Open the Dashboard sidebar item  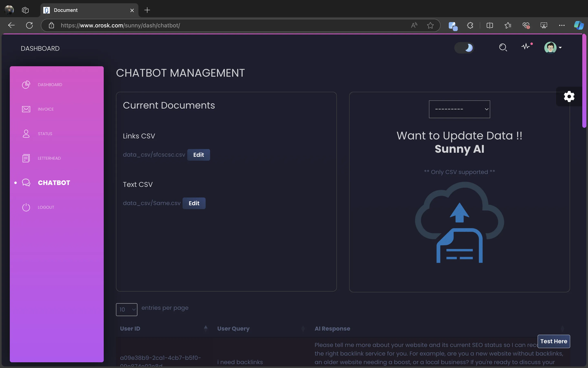(x=50, y=85)
